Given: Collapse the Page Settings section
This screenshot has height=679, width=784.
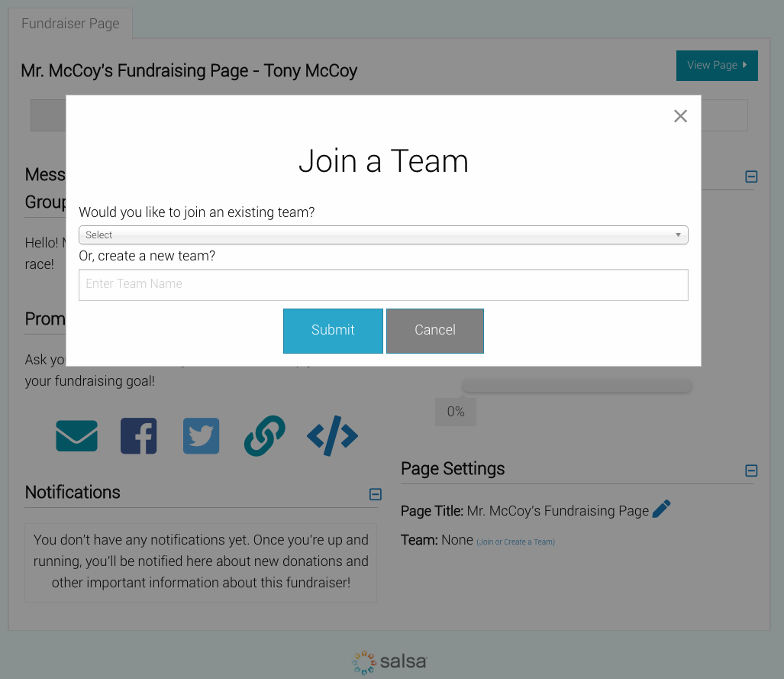Looking at the screenshot, I should click(x=751, y=470).
